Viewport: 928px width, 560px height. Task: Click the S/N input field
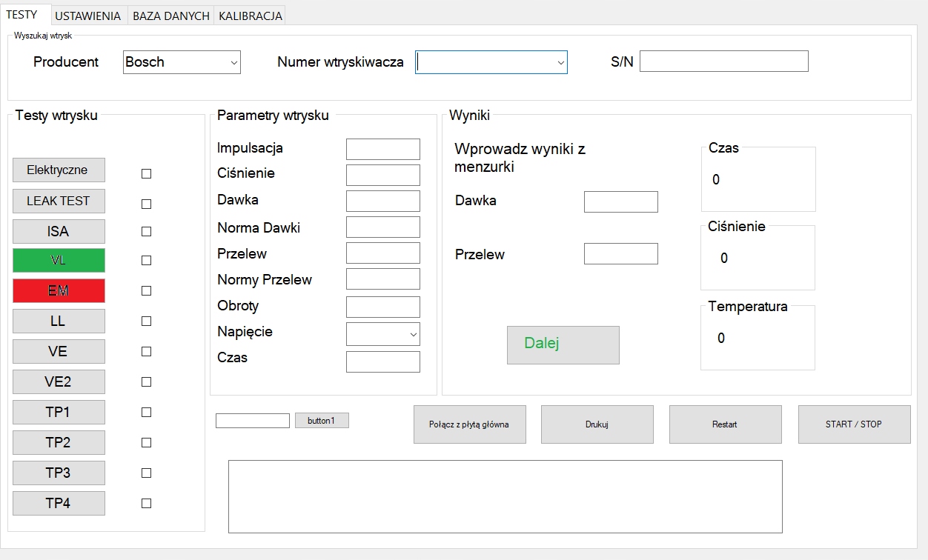[x=723, y=61]
